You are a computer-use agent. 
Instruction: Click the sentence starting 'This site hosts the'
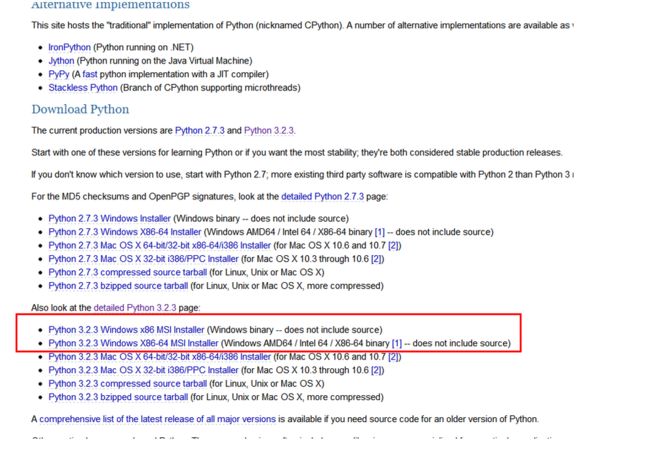[x=303, y=25]
